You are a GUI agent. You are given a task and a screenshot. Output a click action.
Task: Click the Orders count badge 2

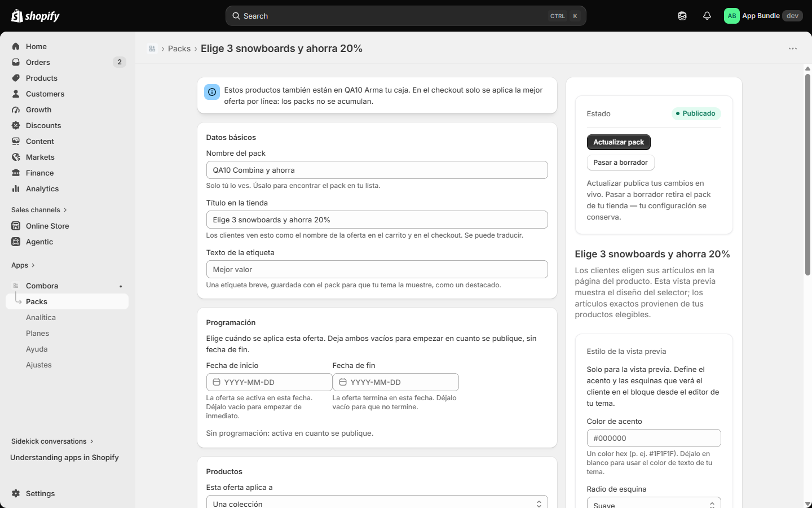coord(119,62)
